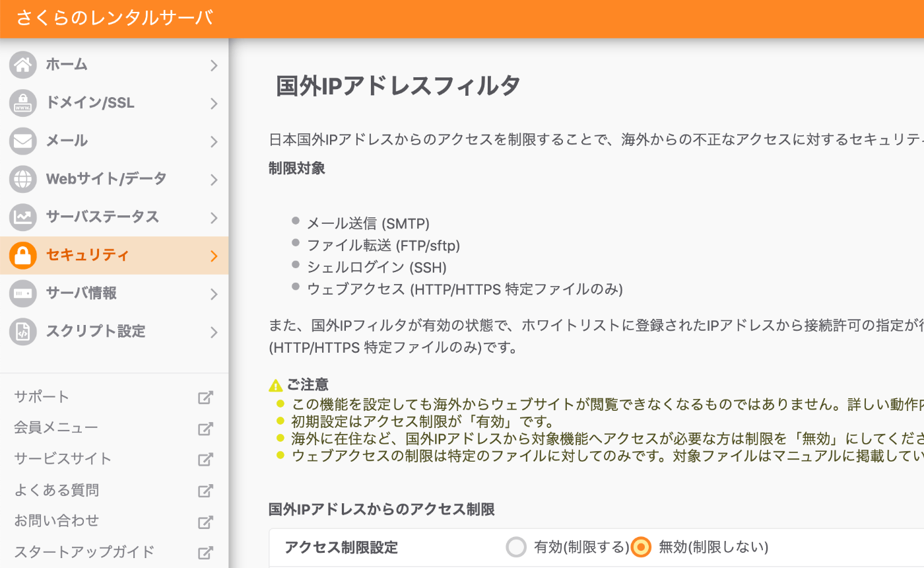924x568 pixels.
Task: Follow the サポート link
Action: pos(42,397)
